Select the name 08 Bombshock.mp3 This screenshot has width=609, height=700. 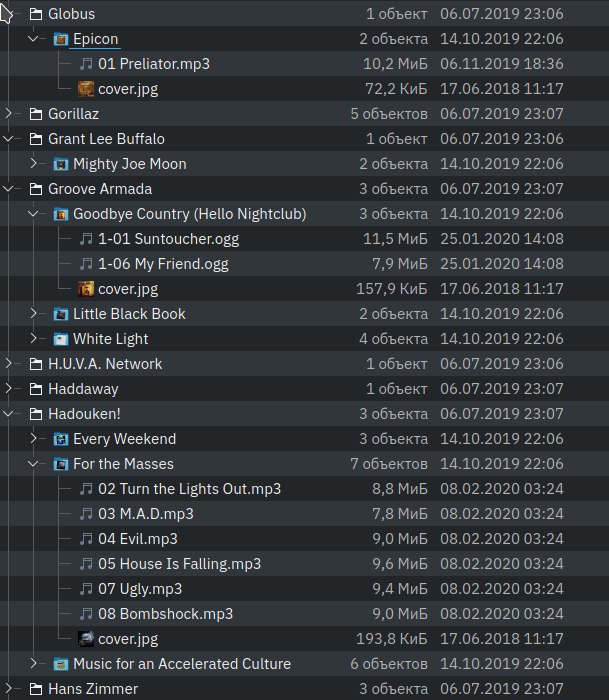[166, 614]
